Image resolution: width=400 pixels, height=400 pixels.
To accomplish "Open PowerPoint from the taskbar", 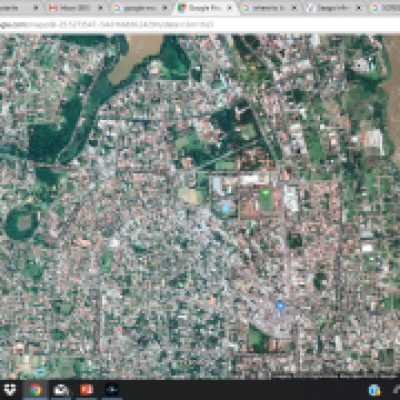I will [x=86, y=390].
